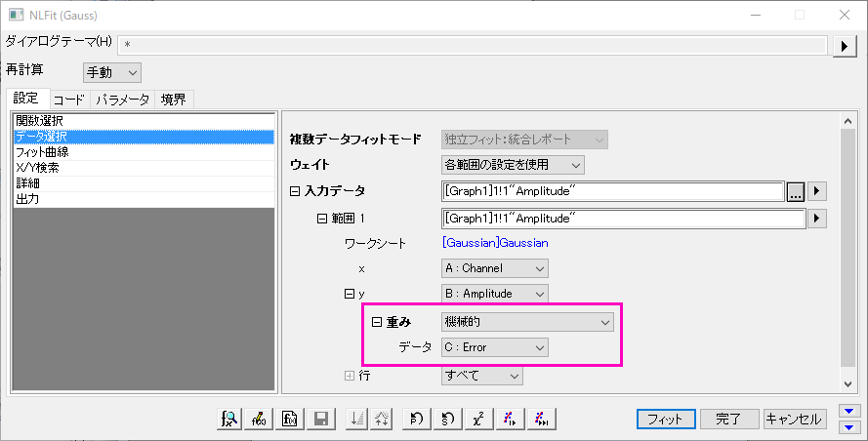Select データ選択 in the settings list
This screenshot has width=868, height=441.
click(x=144, y=137)
